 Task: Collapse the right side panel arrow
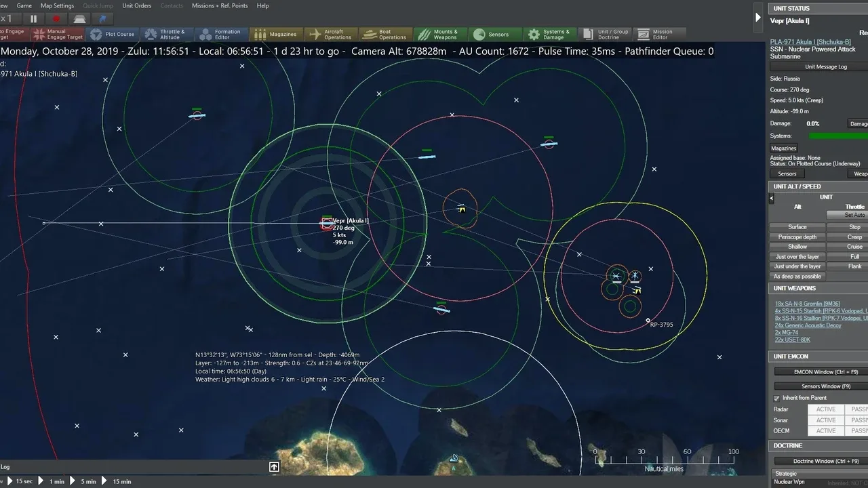(758, 18)
